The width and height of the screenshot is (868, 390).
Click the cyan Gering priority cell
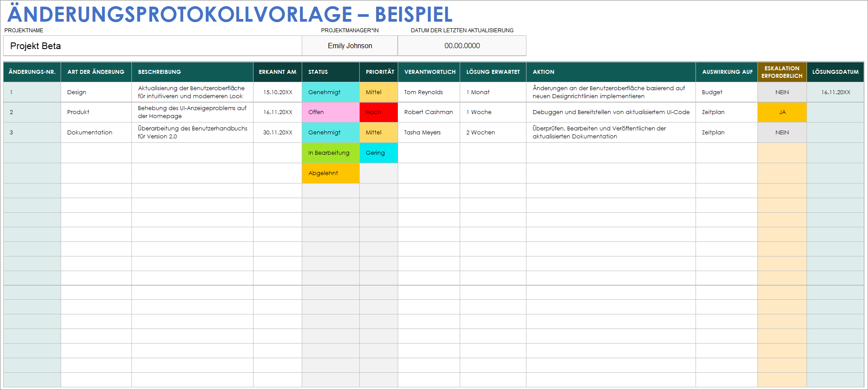tap(379, 153)
